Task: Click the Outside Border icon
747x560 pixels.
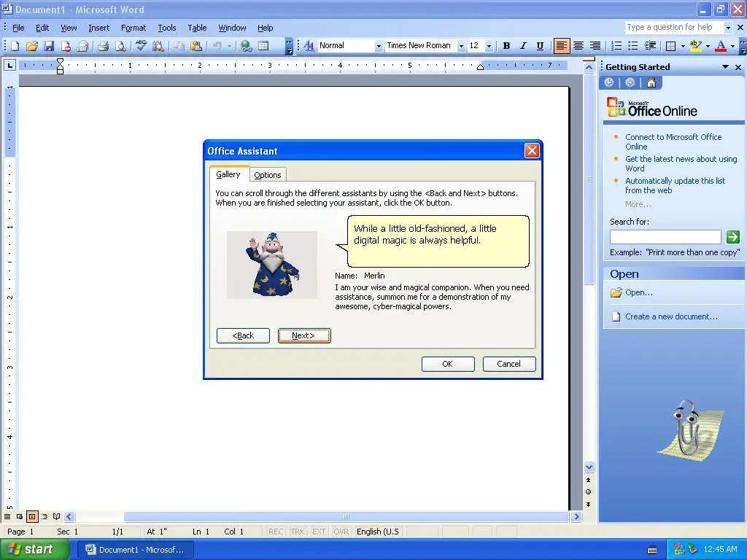Action: click(671, 46)
